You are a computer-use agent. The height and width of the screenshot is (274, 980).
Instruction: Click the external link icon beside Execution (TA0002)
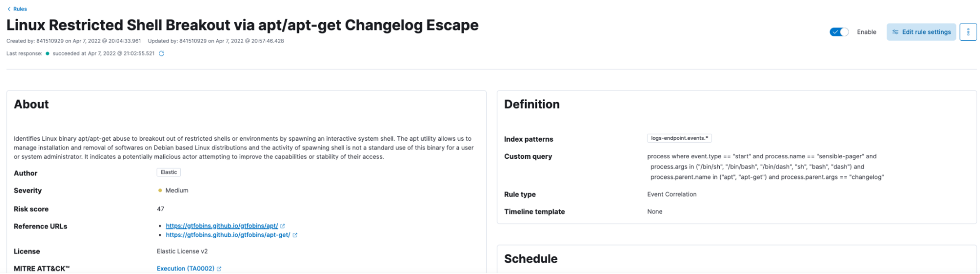point(219,269)
